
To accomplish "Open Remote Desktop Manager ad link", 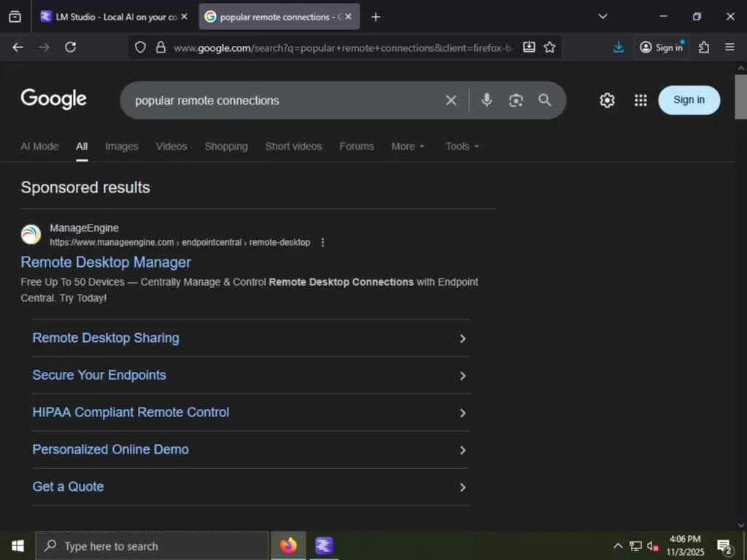I will point(106,262).
